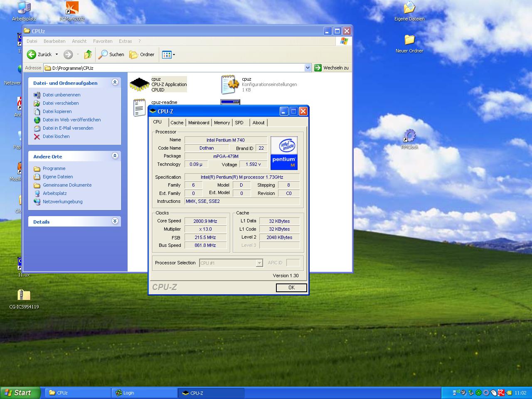Click Datei im Web veröffentlichen
The width and height of the screenshot is (532, 399).
coord(72,120)
